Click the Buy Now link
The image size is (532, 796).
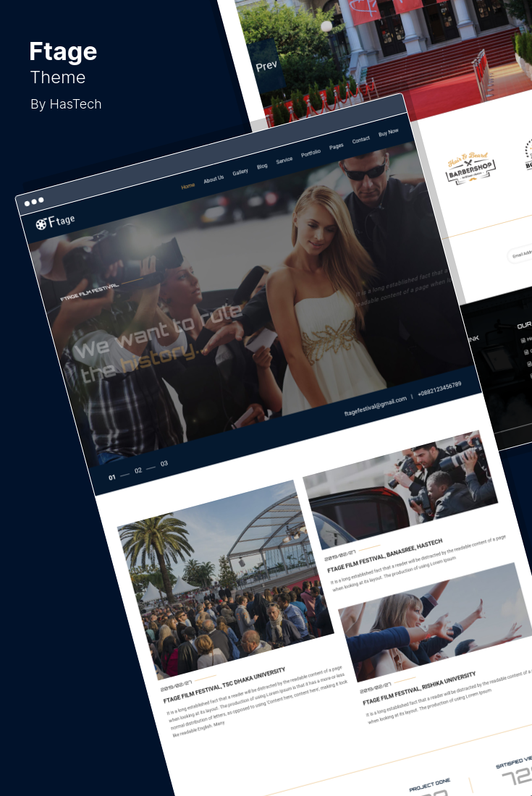[389, 132]
